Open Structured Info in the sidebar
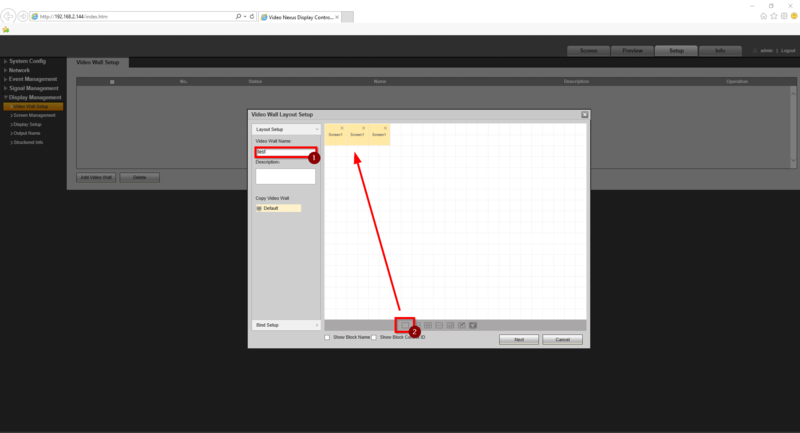The width and height of the screenshot is (800, 433). pos(28,142)
